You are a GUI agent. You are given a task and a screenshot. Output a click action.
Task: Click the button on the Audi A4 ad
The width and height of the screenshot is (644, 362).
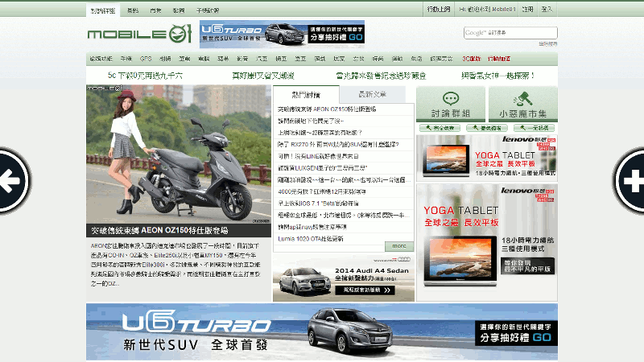pyautogui.click(x=365, y=290)
